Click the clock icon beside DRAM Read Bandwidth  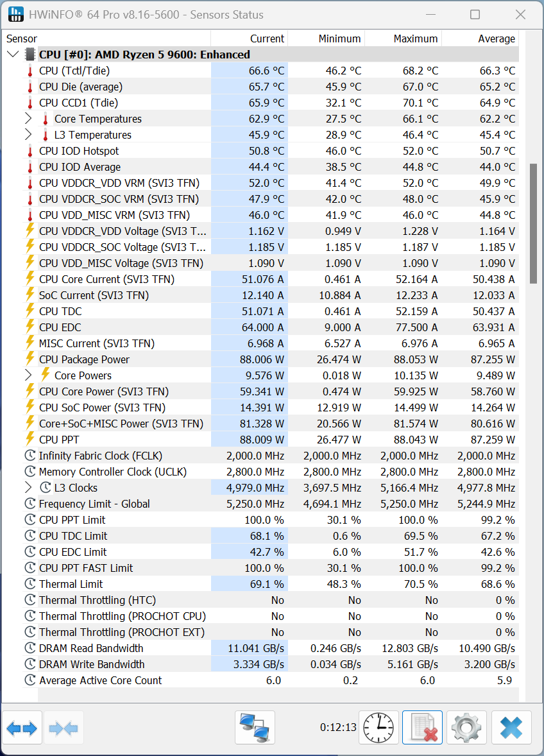(29, 648)
